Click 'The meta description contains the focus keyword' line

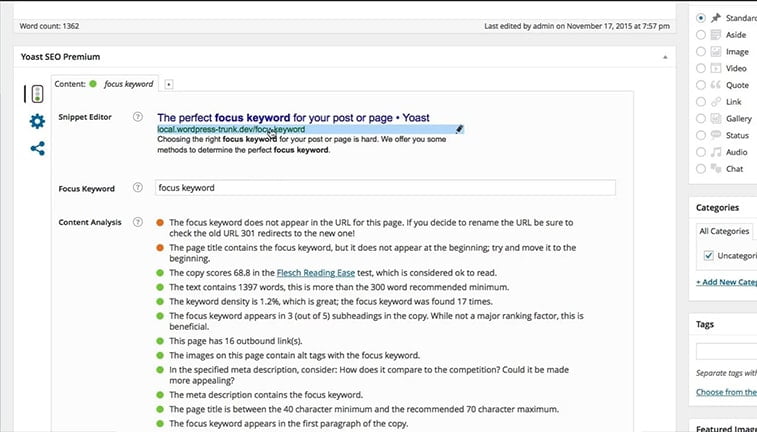[266, 395]
